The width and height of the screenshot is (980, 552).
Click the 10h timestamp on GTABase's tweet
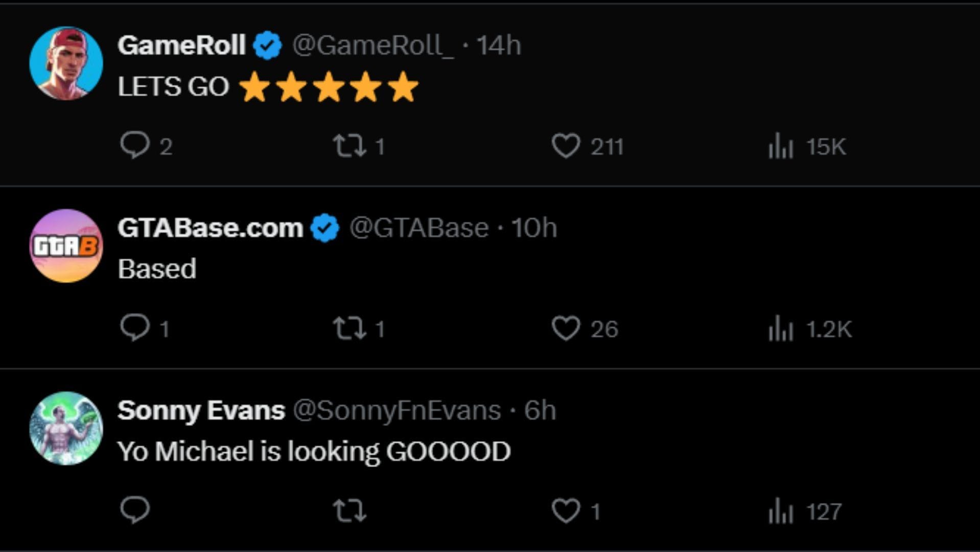coord(534,227)
